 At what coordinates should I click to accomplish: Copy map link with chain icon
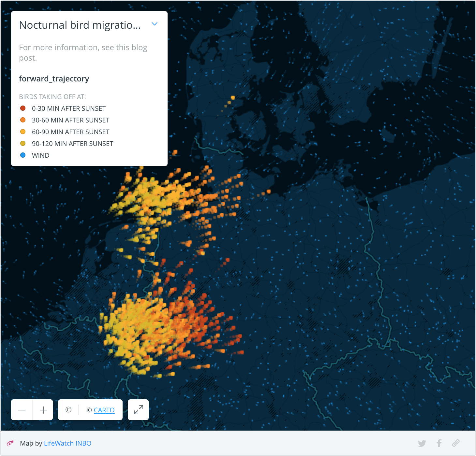click(x=456, y=443)
